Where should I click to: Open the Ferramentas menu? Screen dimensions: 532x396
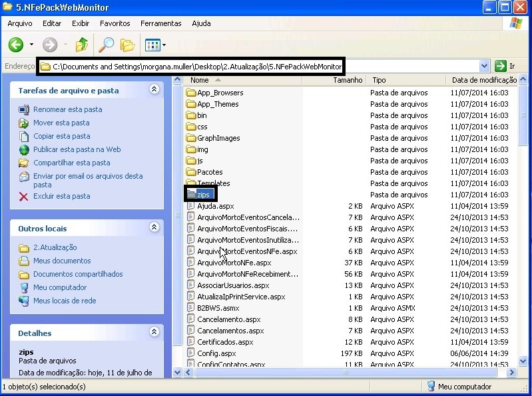160,23
